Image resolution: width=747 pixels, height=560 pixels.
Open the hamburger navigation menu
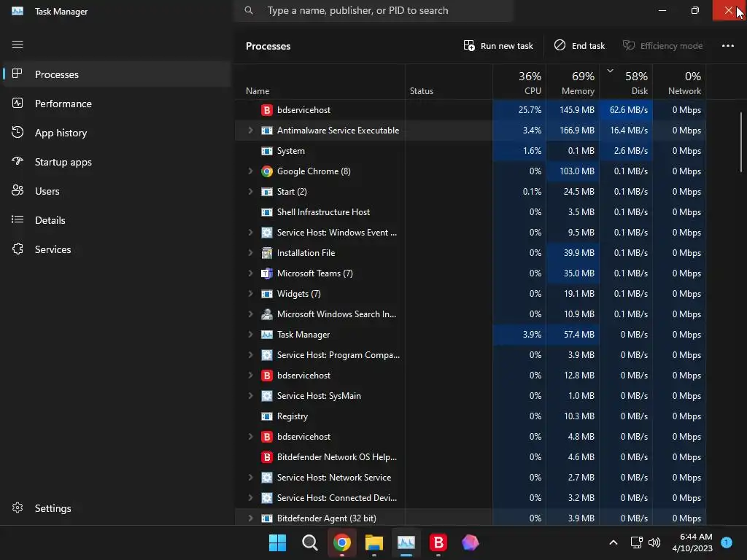(18, 44)
